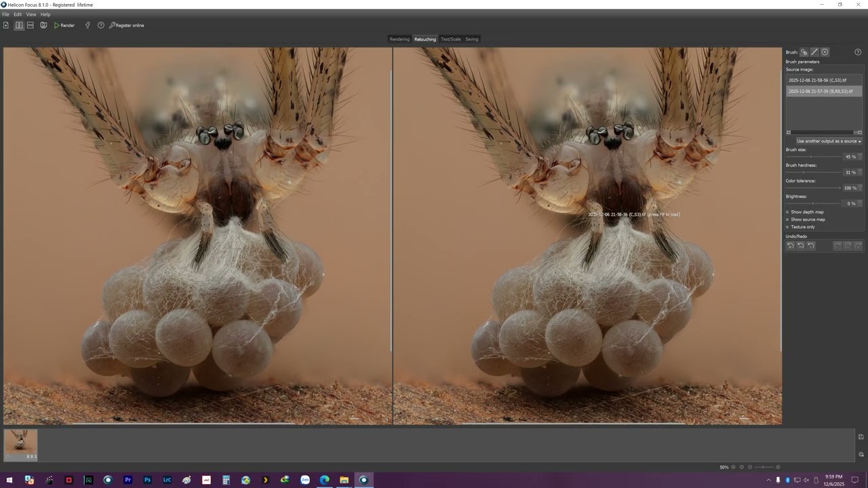This screenshot has height=488, width=868.
Task: Click the circled X brush icon
Action: 825,52
